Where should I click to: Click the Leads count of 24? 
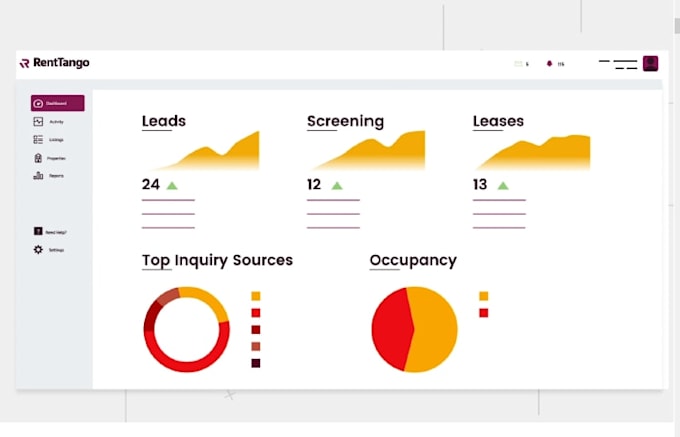(151, 185)
